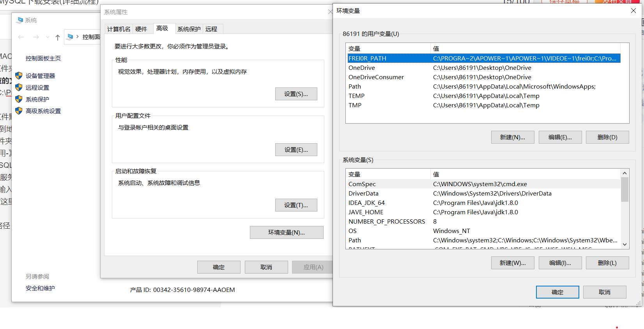644x329 pixels.
Task: Go forward with the right arrow in System window
Action: click(36, 37)
